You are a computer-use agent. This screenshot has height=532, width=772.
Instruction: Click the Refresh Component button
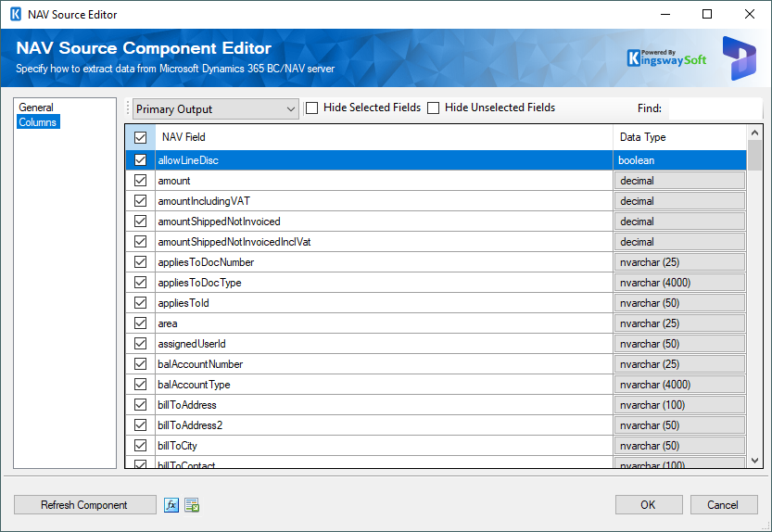point(84,505)
